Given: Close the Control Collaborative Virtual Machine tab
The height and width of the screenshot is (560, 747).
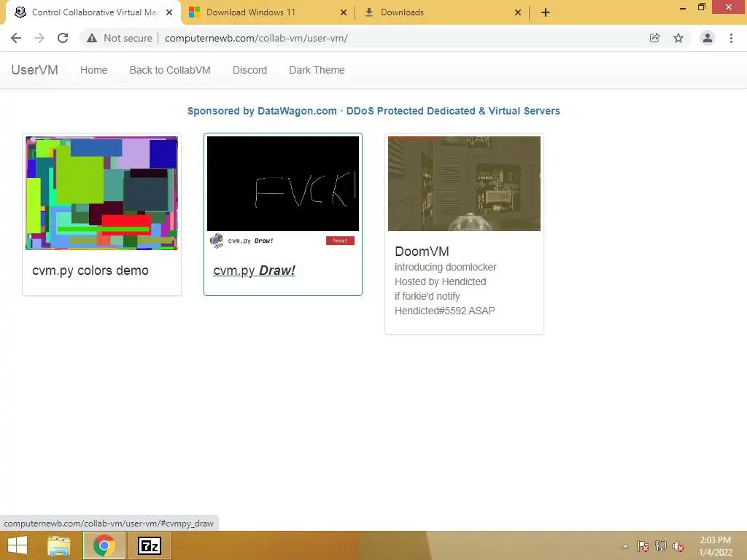Looking at the screenshot, I should (x=169, y=12).
